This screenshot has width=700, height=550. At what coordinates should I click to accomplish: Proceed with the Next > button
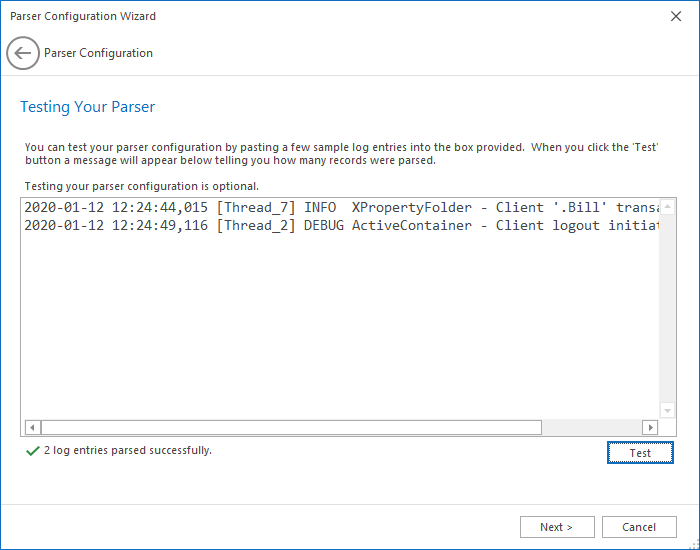[557, 527]
